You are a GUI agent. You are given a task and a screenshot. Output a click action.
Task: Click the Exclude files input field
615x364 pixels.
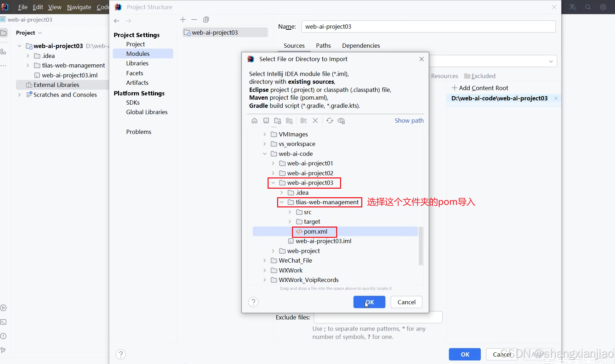[378, 317]
